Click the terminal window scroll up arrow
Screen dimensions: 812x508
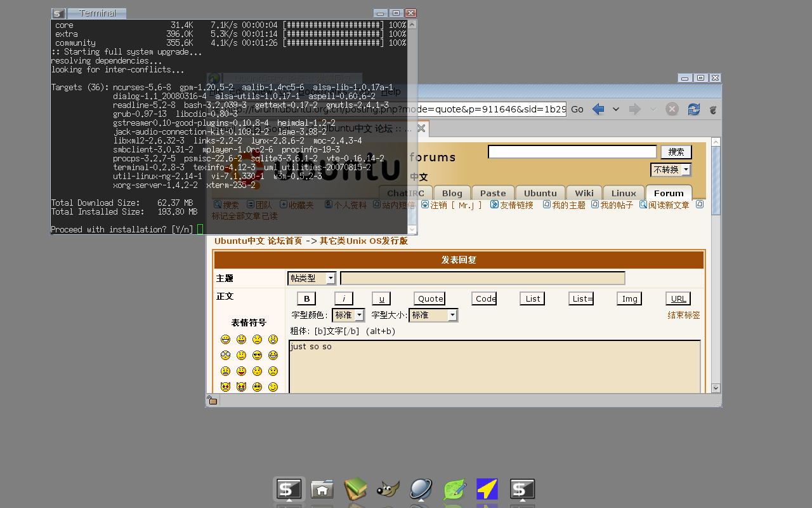pos(412,25)
